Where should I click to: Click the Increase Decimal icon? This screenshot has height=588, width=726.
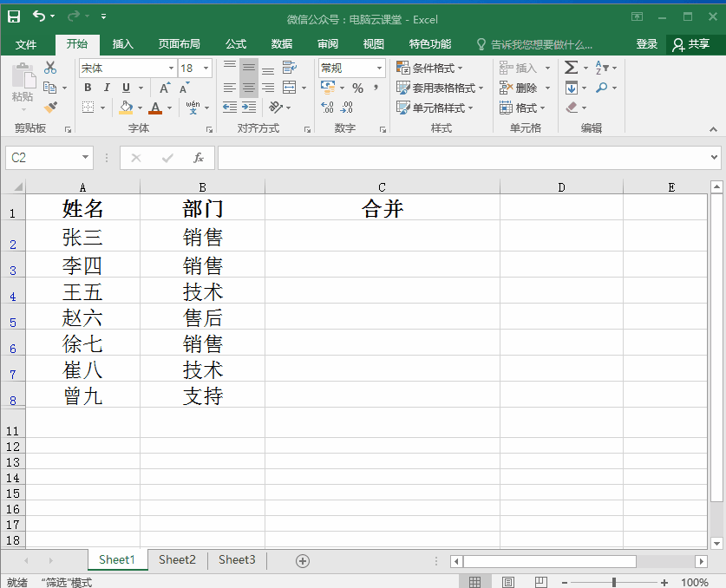327,107
